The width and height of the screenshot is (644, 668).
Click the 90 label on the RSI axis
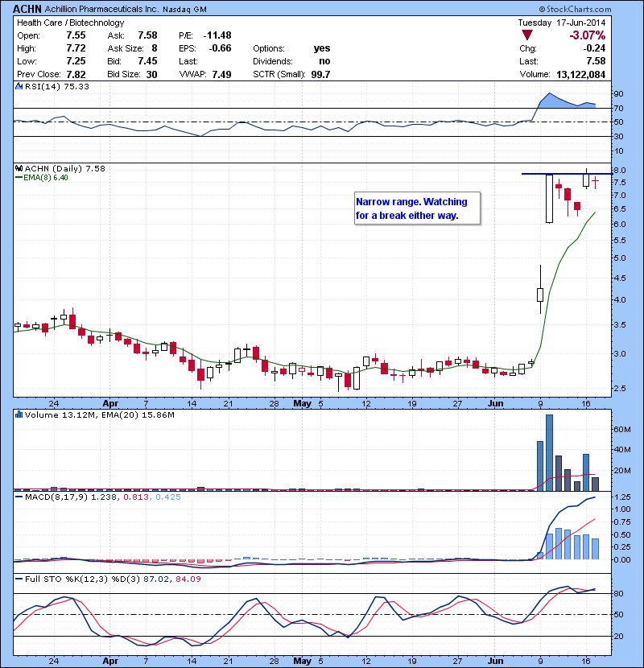click(x=618, y=93)
